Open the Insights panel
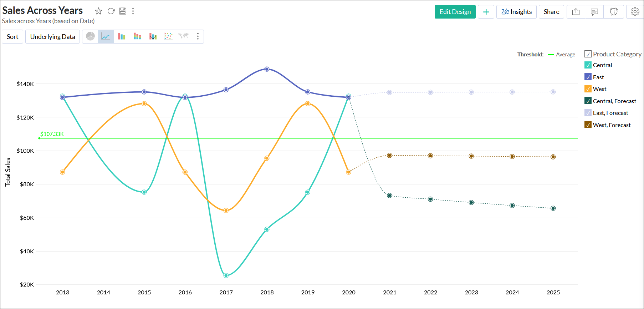This screenshot has width=644, height=309. tap(516, 12)
